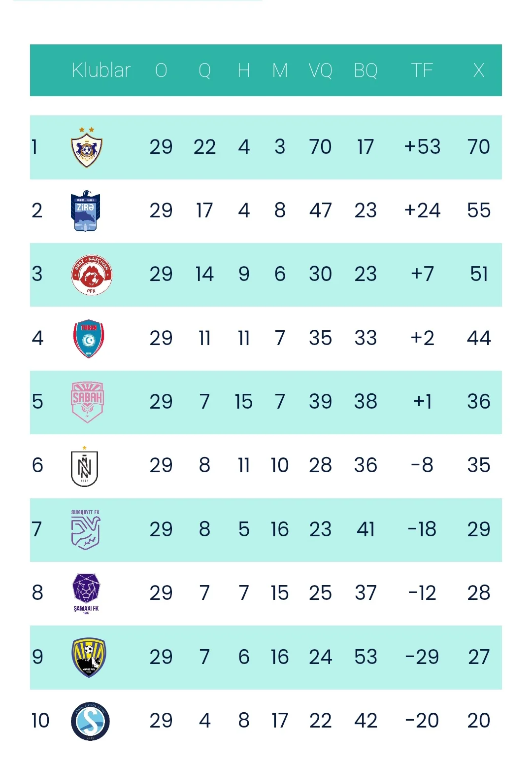Select the Sumqayıt FK bird logo
The width and height of the screenshot is (532, 765).
click(86, 530)
